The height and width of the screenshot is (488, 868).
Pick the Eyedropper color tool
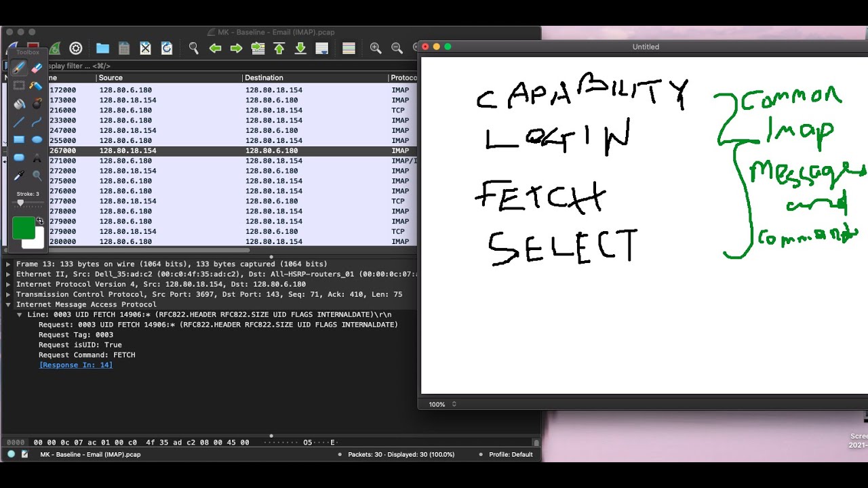click(x=19, y=174)
